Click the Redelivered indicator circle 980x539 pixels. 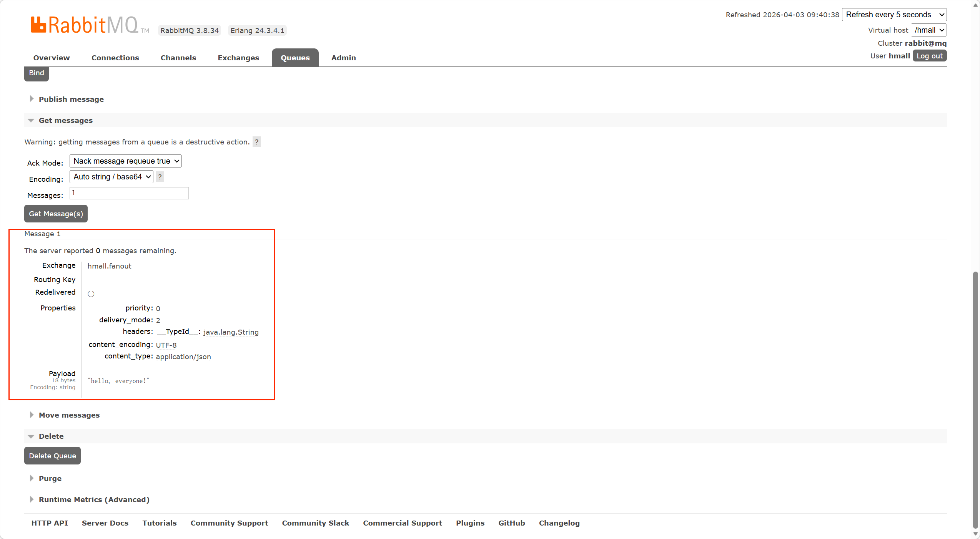click(x=91, y=294)
